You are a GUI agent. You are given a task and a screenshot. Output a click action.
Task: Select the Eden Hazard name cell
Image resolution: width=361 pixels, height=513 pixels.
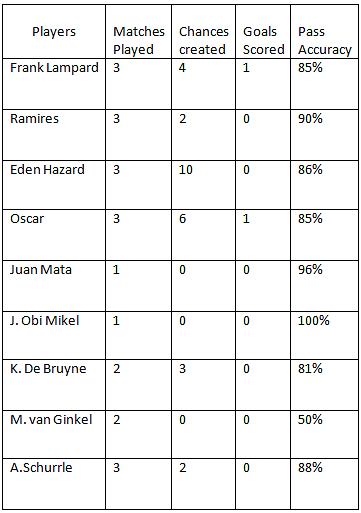coord(54,185)
